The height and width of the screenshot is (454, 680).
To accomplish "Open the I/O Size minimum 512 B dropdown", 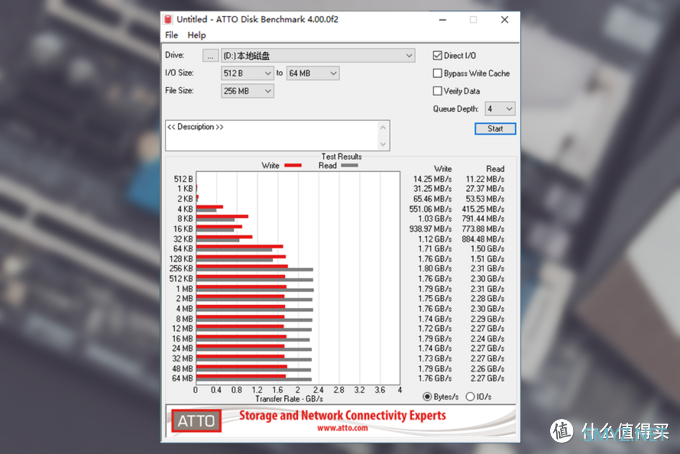I will pyautogui.click(x=247, y=73).
